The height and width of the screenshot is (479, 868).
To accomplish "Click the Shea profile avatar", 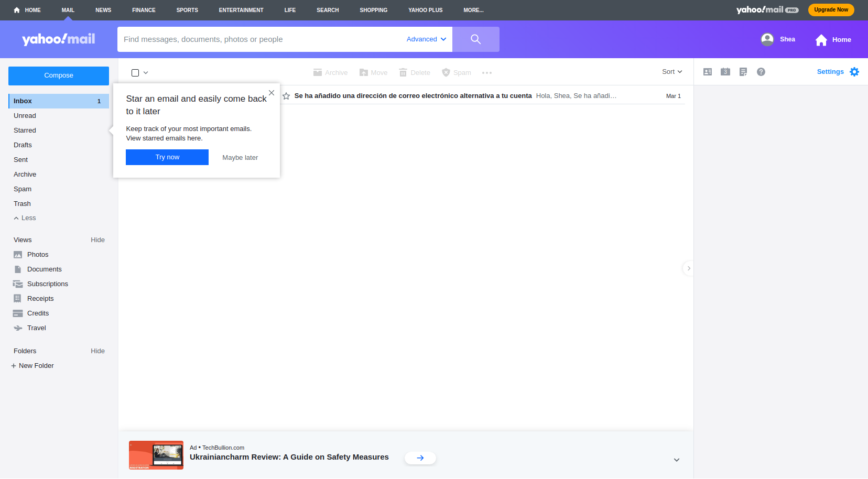I will tap(767, 39).
